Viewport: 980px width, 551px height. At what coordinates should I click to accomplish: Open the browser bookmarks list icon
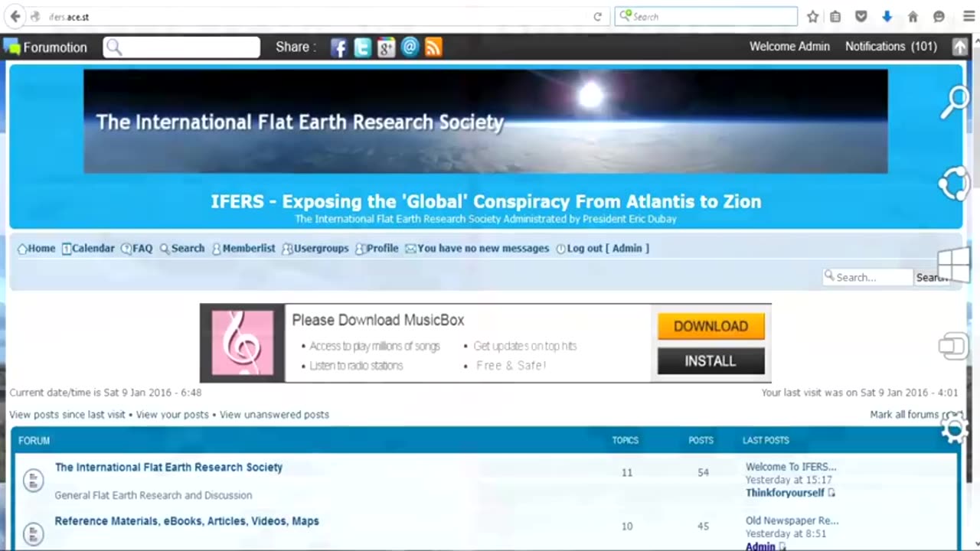tap(835, 16)
